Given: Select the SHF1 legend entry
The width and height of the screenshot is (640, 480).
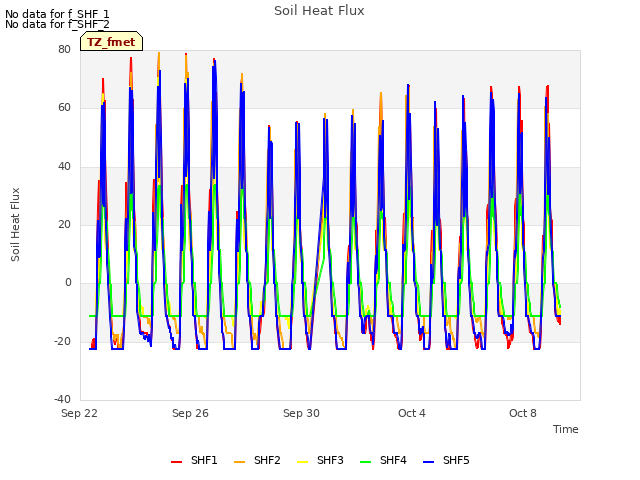Looking at the screenshot, I should 194,460.
